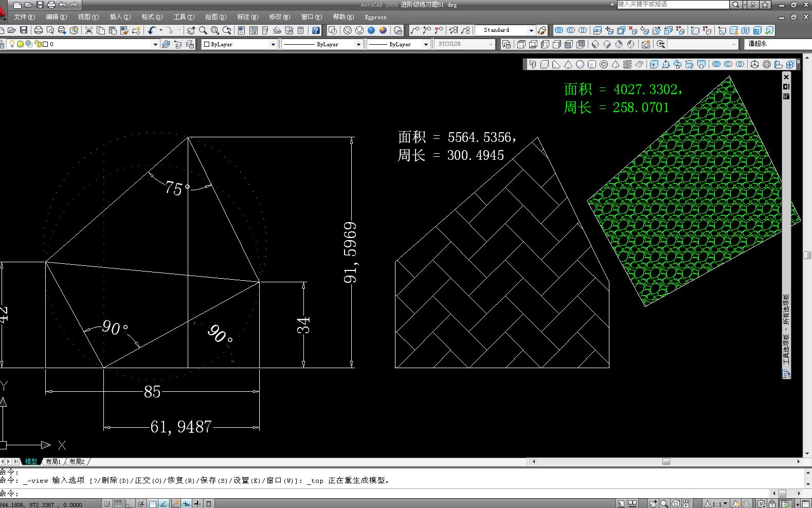Click the Plot Preview icon
Image resolution: width=812 pixels, height=508 pixels.
[50, 30]
